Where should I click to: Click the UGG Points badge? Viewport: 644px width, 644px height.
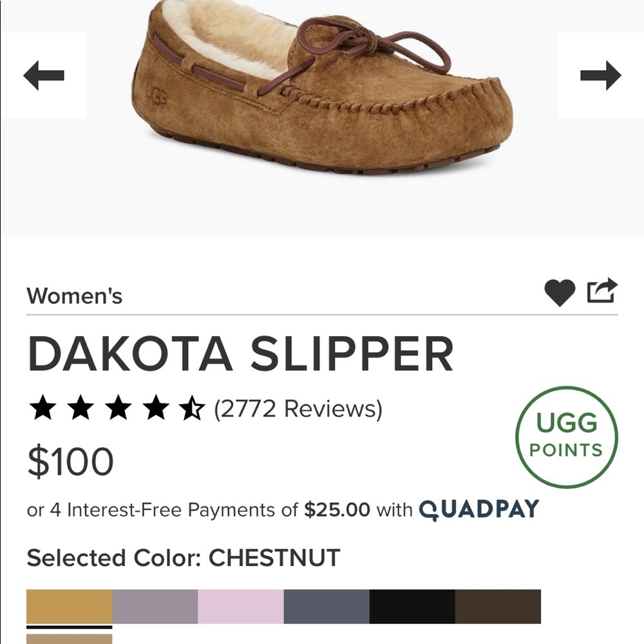[565, 437]
